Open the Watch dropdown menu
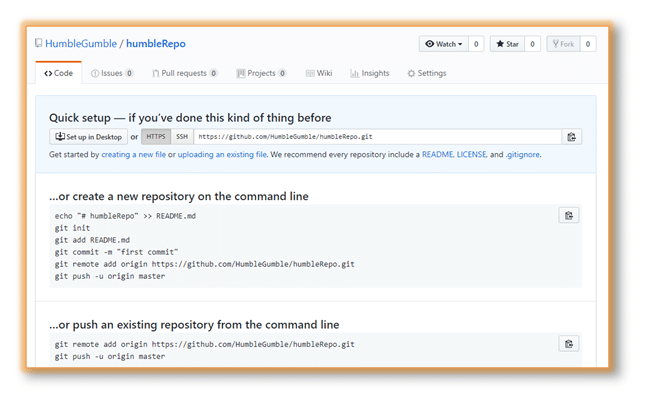Viewport: 646px width, 403px height. point(444,44)
